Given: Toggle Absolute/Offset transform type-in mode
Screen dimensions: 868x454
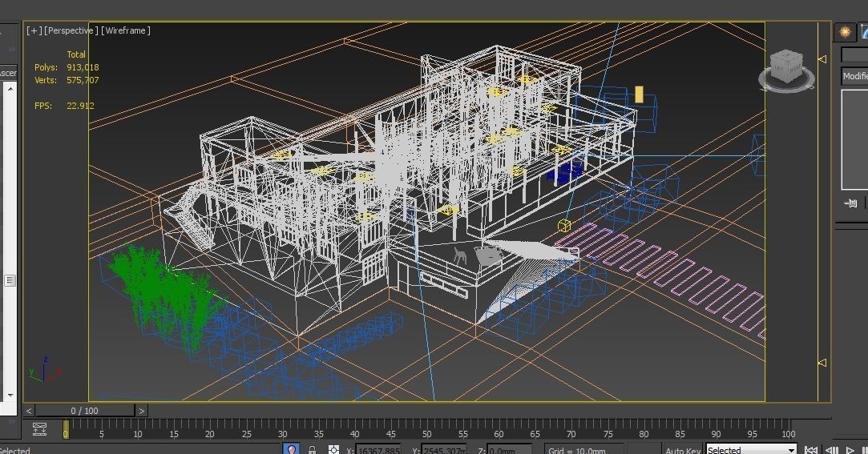Looking at the screenshot, I should click(333, 450).
